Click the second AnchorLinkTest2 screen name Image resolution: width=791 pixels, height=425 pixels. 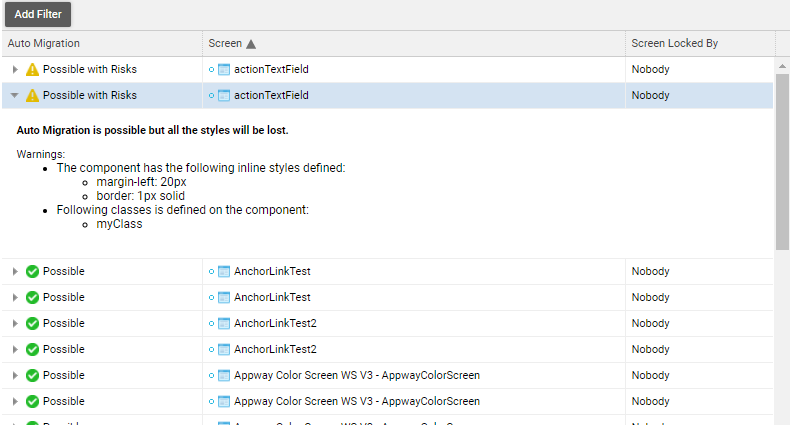[x=275, y=349]
